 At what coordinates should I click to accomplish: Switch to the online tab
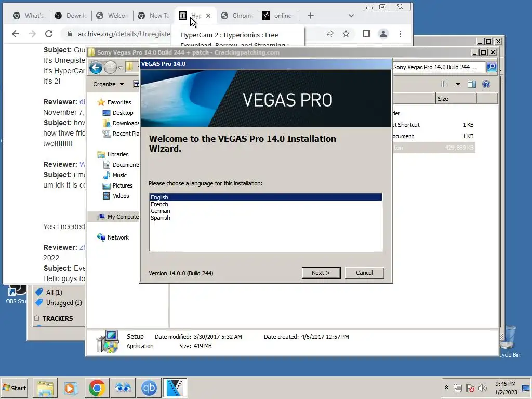click(x=278, y=16)
